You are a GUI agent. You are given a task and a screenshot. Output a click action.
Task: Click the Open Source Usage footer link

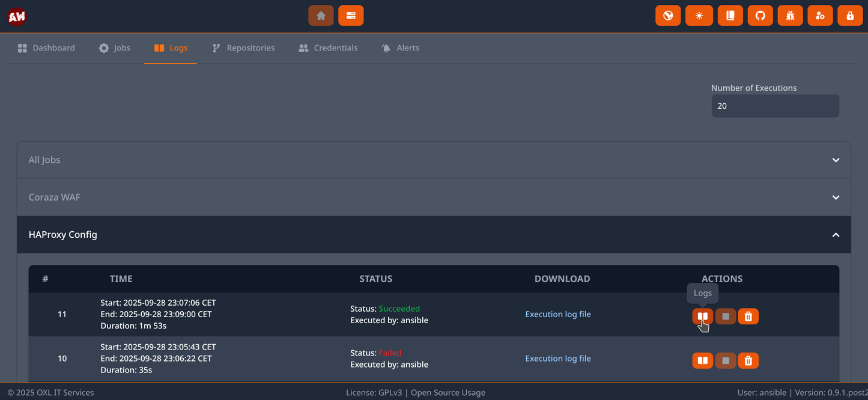pos(448,392)
